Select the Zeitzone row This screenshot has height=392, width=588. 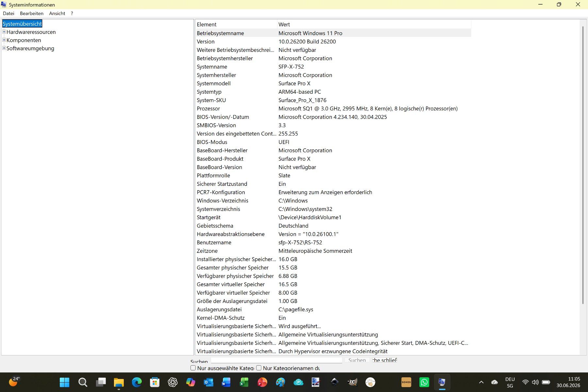click(x=333, y=251)
